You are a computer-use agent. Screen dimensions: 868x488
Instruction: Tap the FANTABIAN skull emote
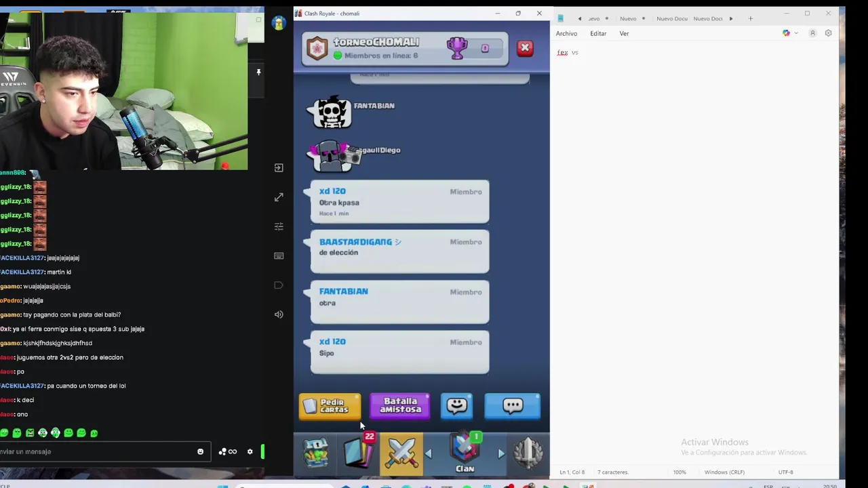[x=330, y=113]
